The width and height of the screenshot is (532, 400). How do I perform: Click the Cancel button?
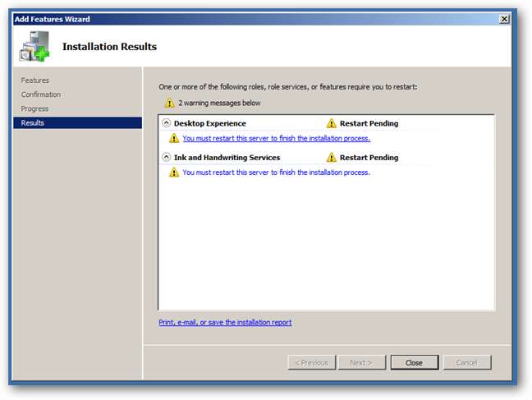click(467, 363)
